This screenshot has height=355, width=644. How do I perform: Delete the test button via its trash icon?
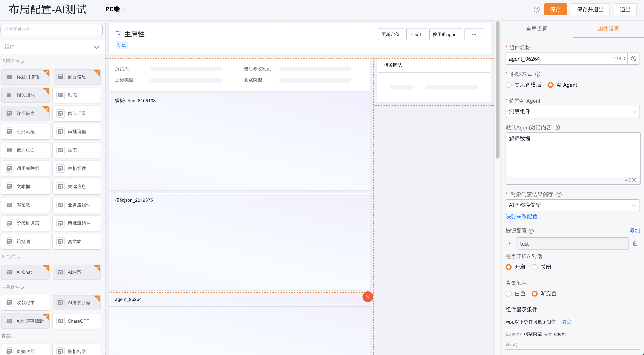(635, 243)
